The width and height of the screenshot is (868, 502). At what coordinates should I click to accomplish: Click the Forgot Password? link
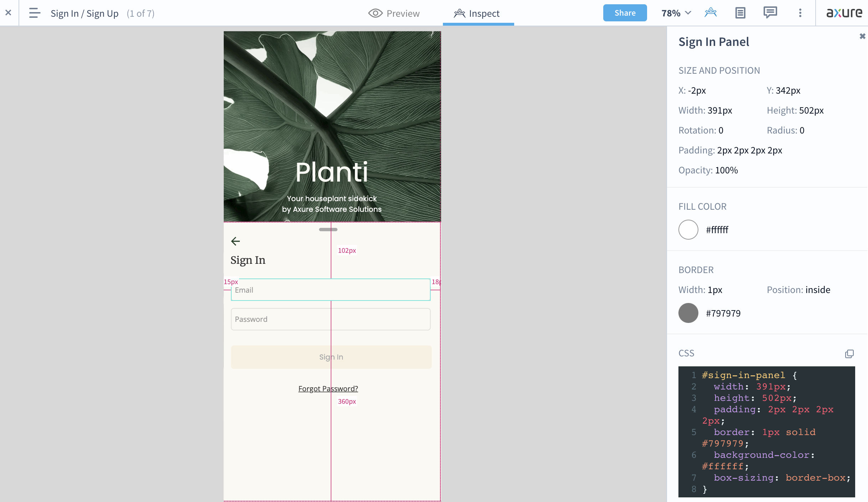tap(328, 388)
